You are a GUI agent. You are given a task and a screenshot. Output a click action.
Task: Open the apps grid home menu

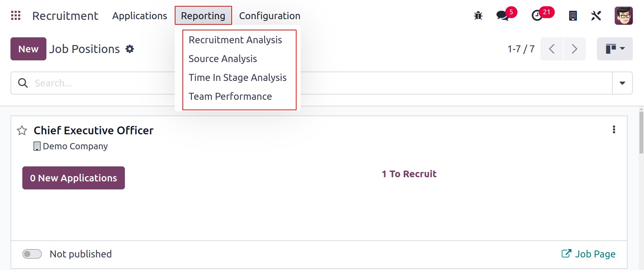pos(16,15)
